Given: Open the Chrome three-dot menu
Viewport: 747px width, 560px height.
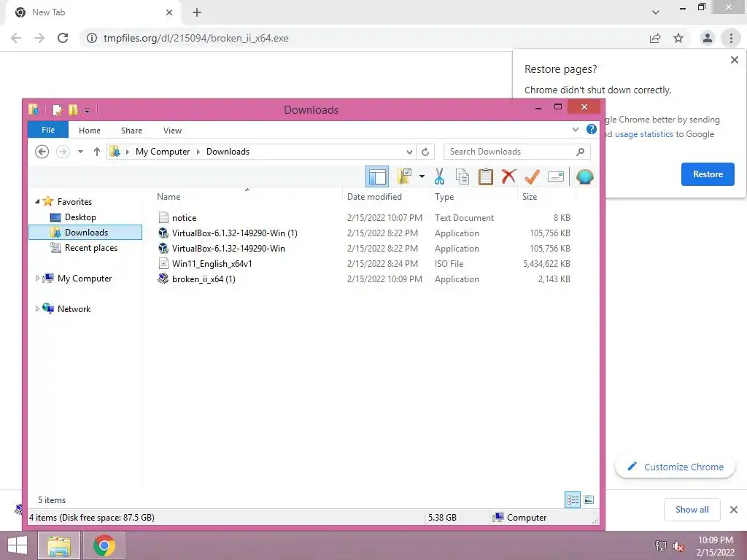Looking at the screenshot, I should point(731,38).
